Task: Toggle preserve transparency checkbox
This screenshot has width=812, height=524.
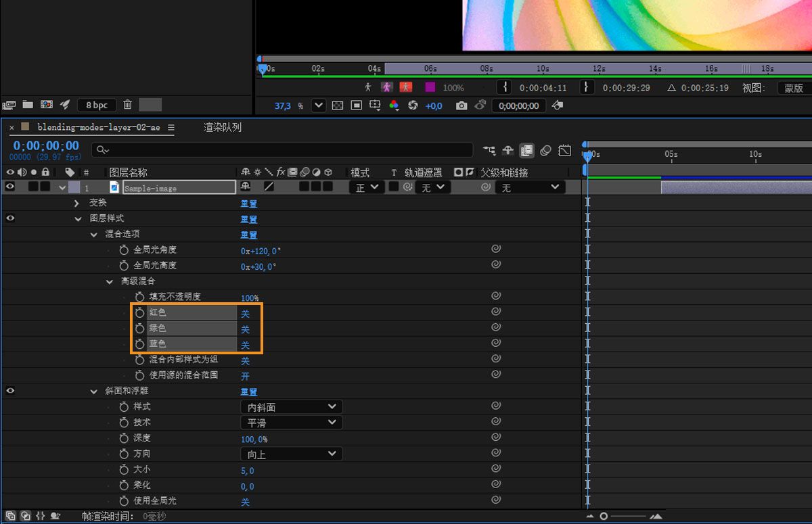Action: (x=394, y=187)
